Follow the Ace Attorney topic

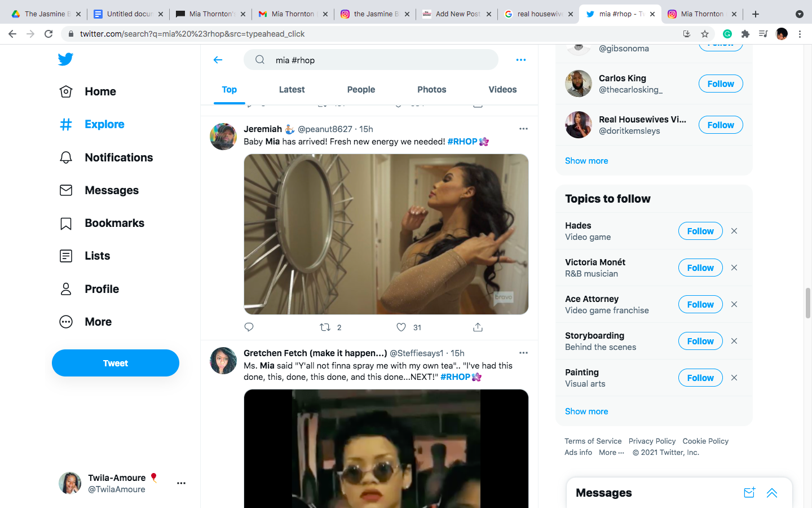point(700,304)
